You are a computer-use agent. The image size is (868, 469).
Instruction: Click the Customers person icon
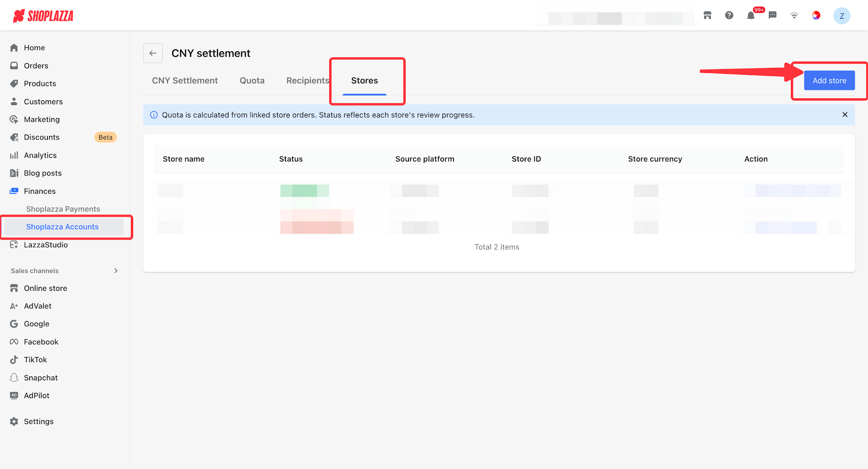tap(14, 101)
